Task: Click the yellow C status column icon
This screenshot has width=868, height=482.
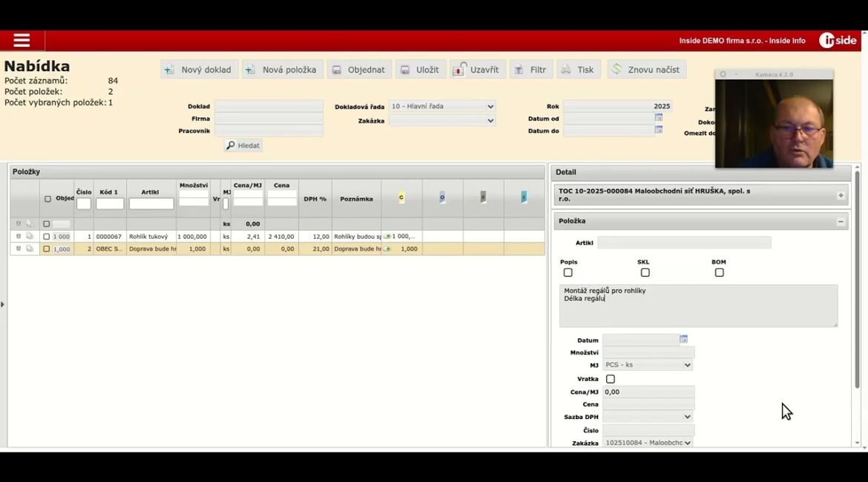Action: pos(401,197)
